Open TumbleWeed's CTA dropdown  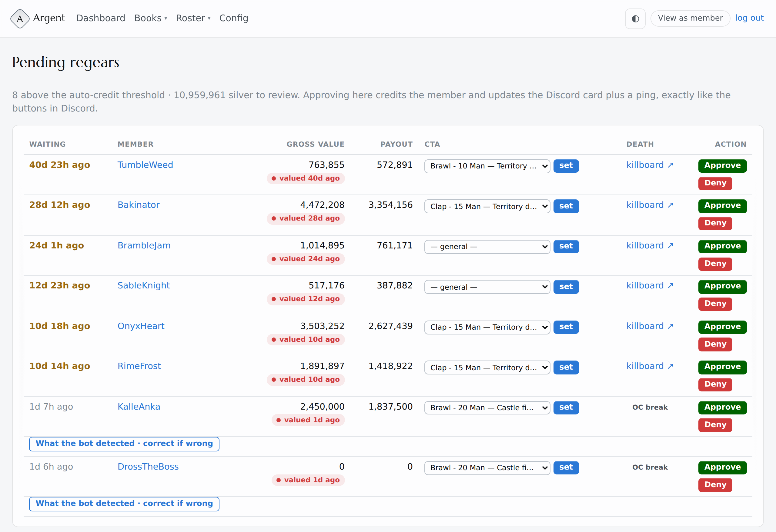(x=487, y=166)
